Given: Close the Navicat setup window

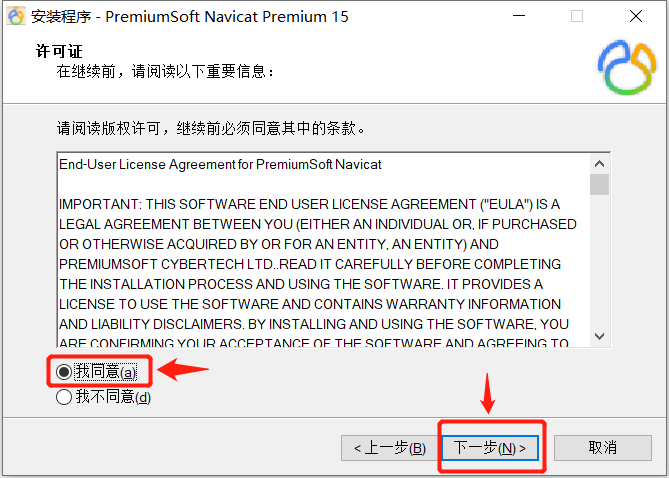Looking at the screenshot, I should point(636,16).
